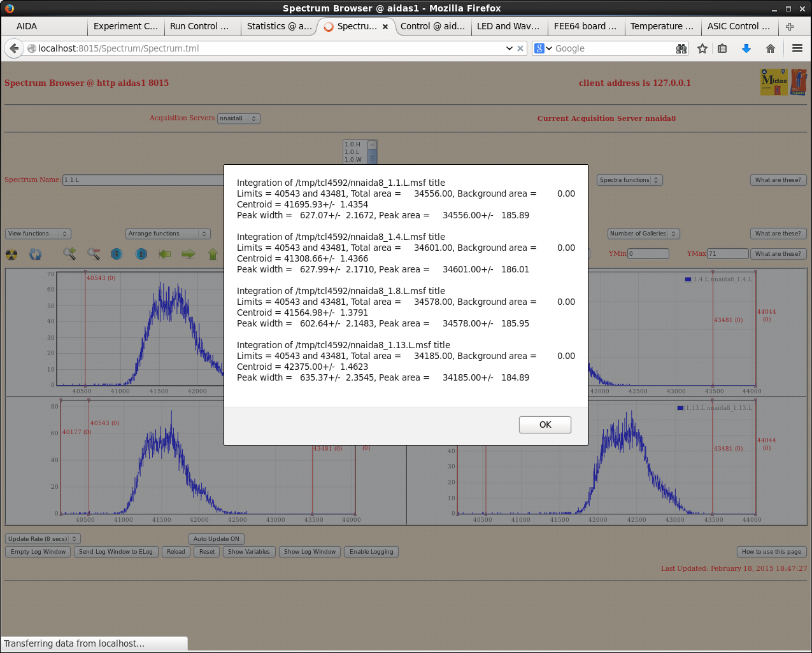Click the green left arrow icon
The width and height of the screenshot is (812, 653).
tap(165, 254)
